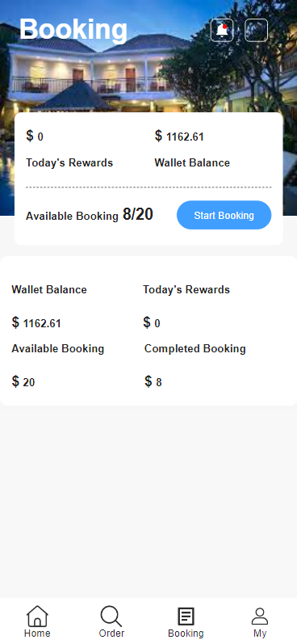The width and height of the screenshot is (297, 644).
Task: Click the outlined square icon beside the bell
Action: coord(257,30)
